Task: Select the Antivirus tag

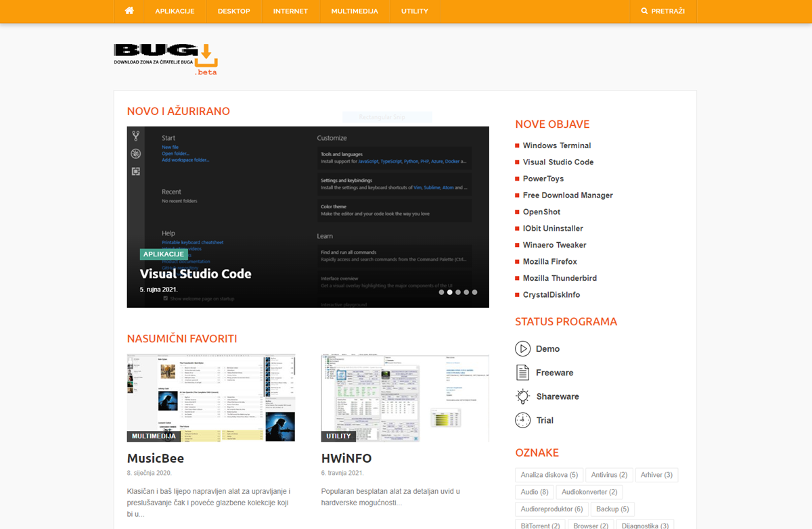Action: [609, 475]
